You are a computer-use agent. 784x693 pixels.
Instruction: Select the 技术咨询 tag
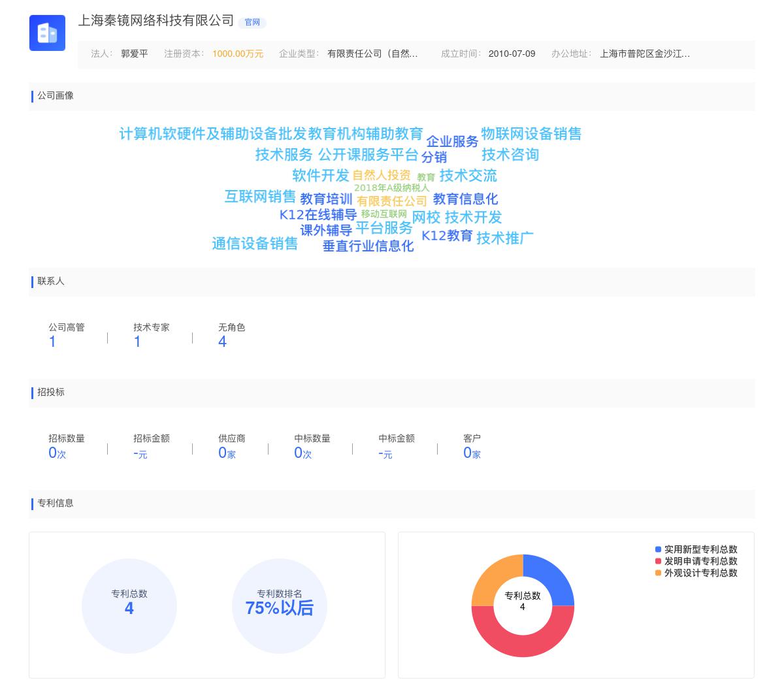click(510, 155)
